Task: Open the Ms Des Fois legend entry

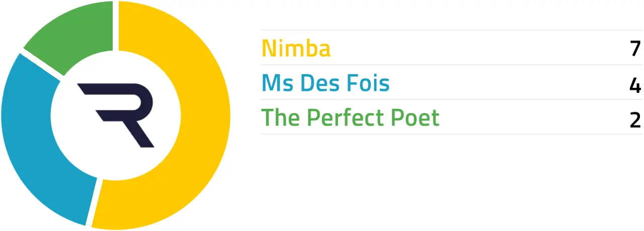Action: (326, 83)
